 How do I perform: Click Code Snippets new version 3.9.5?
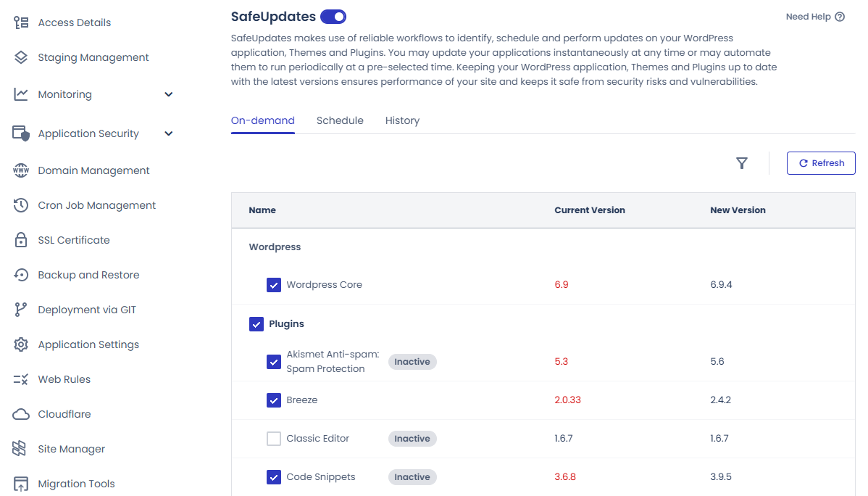click(x=721, y=477)
